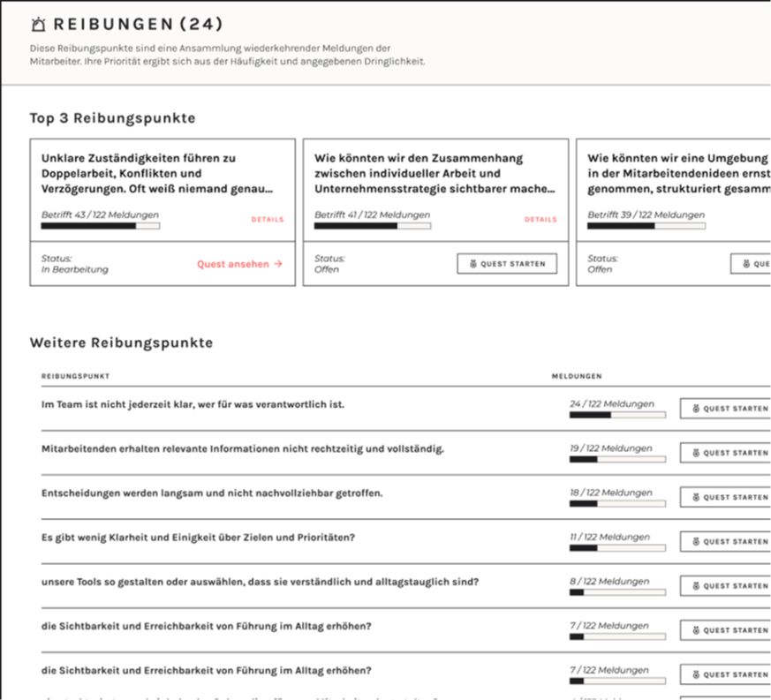The height and width of the screenshot is (700, 771).
Task: Click the medal icon on the 41/122 Meldungen card
Action: [474, 264]
